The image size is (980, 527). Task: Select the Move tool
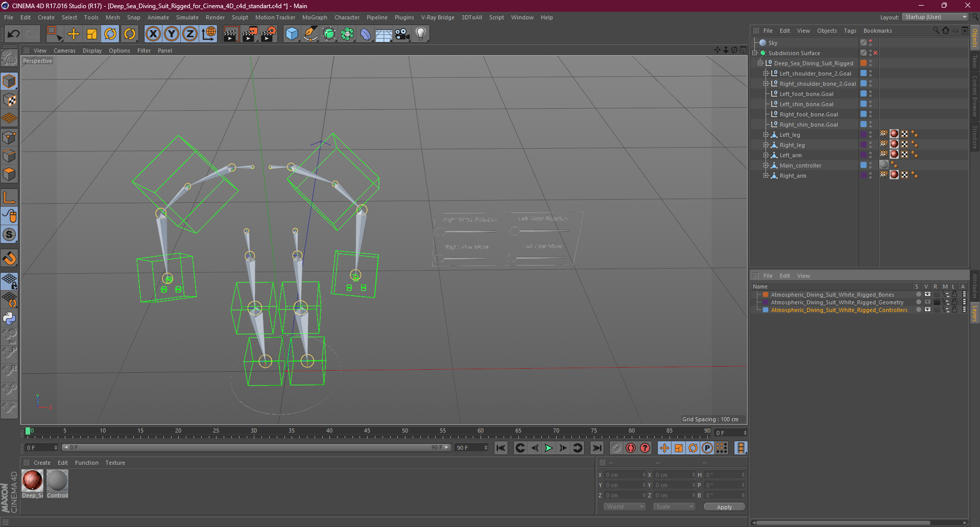click(x=74, y=34)
